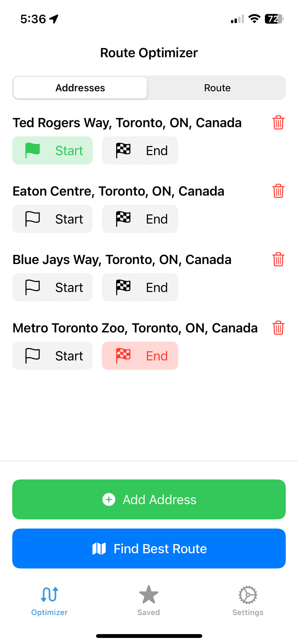
Task: Delete Ted Rogers Way address
Action: click(278, 123)
